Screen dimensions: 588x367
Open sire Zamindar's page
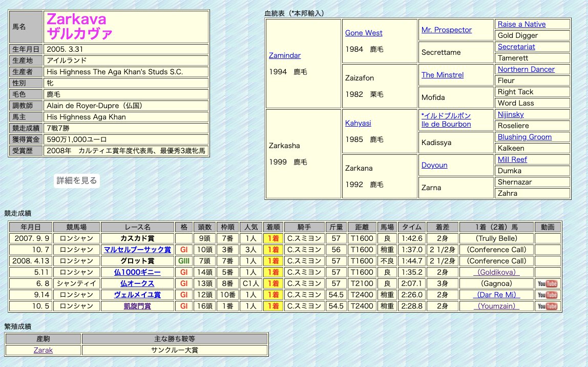click(285, 55)
